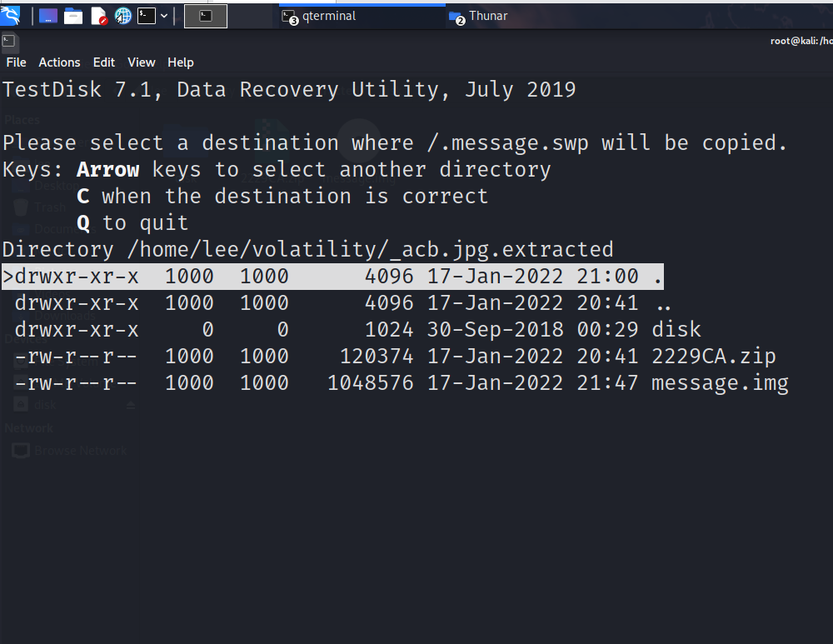Click the terminal tab icon under the panel
The width and height of the screenshot is (833, 644).
pos(8,41)
